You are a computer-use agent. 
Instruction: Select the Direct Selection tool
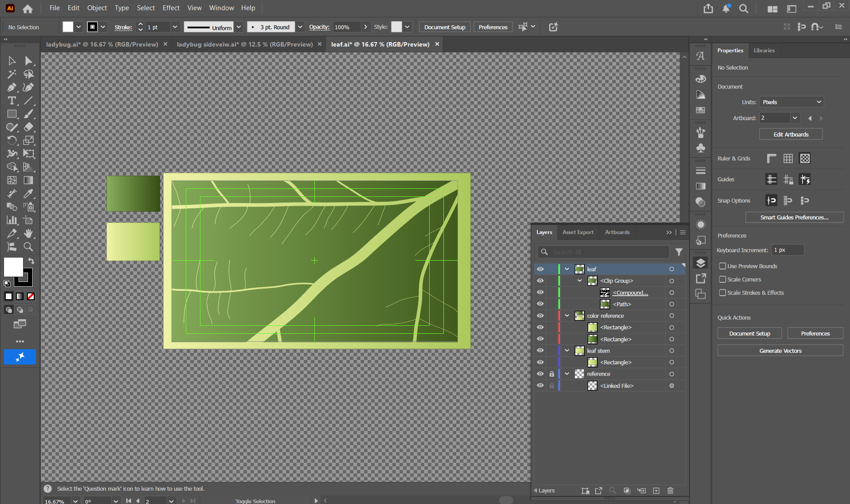28,61
